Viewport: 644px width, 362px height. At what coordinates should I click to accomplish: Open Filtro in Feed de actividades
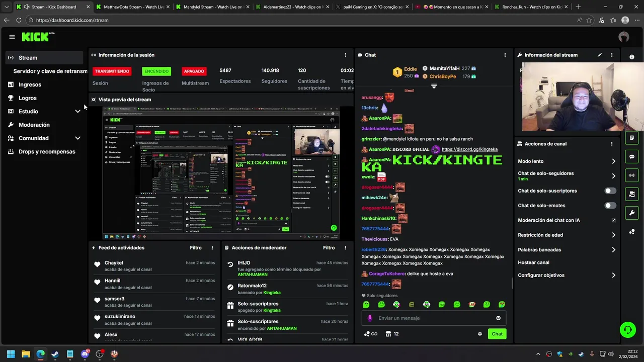pos(196,248)
